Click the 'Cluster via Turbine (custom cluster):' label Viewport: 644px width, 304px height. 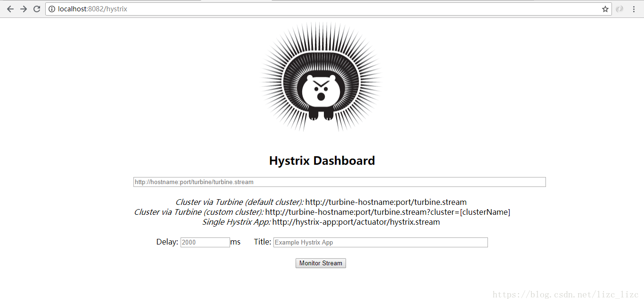199,212
